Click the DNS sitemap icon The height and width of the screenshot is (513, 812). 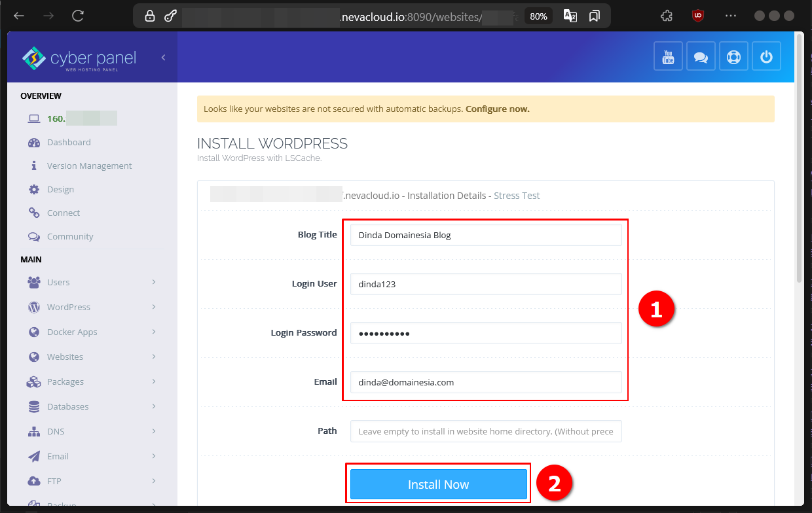click(x=34, y=431)
